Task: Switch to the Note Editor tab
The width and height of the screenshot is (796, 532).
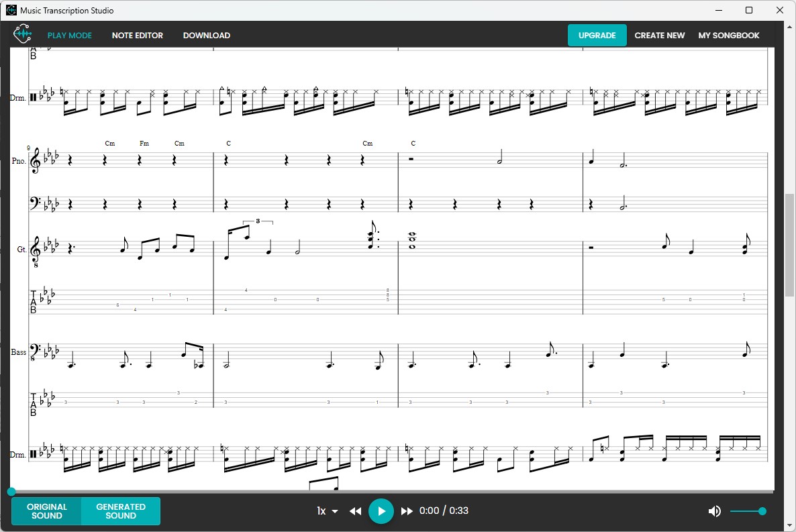Action: pos(137,35)
